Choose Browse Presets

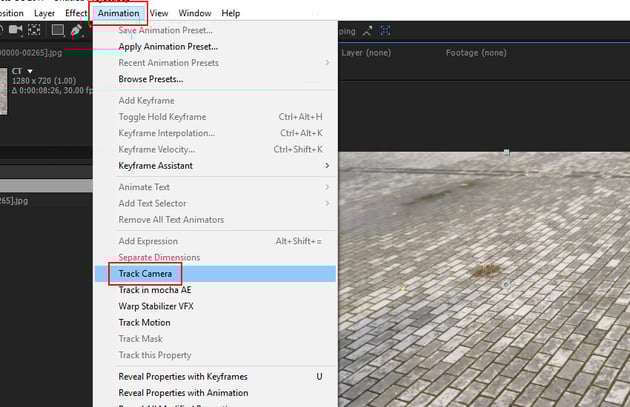coord(215,79)
